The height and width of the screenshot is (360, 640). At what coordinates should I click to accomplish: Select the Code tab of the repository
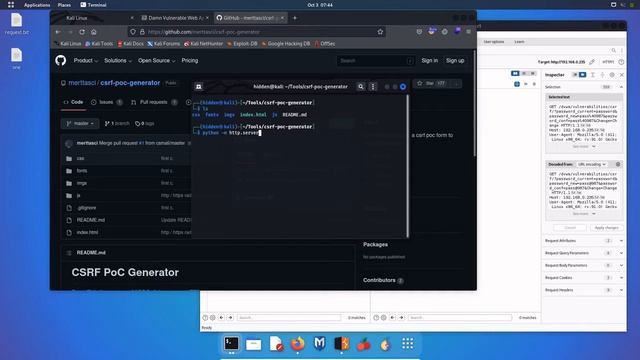(73, 102)
